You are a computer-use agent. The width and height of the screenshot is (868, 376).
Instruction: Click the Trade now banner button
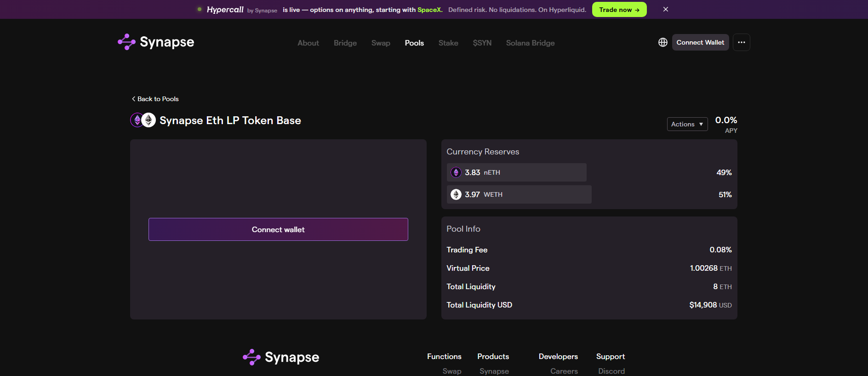point(619,10)
